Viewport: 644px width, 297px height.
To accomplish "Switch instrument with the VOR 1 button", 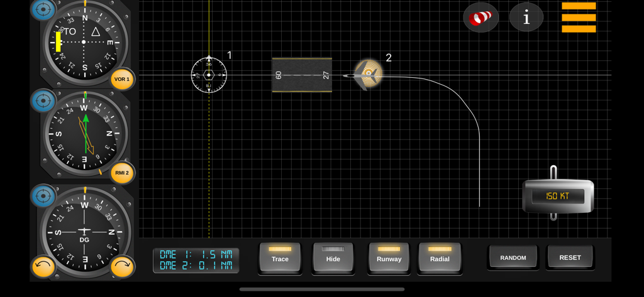I will tap(122, 79).
